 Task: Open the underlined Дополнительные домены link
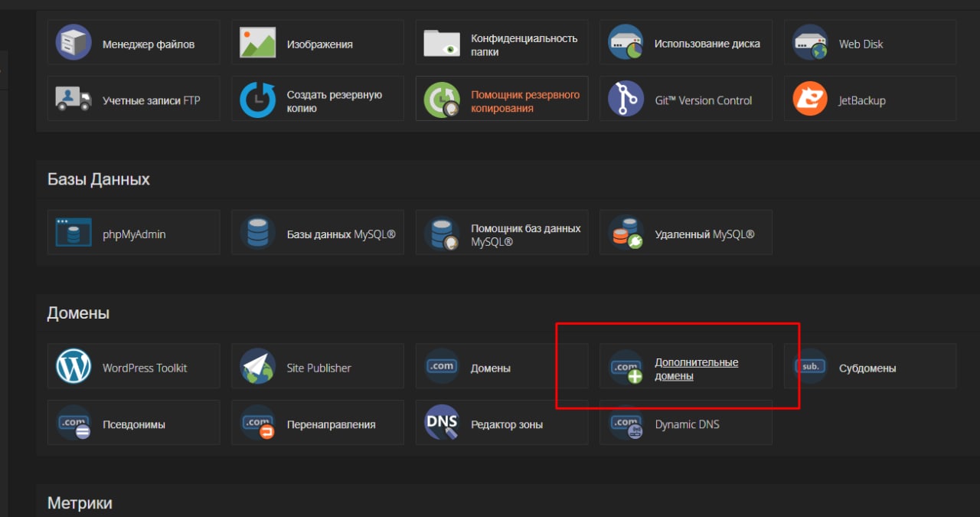pos(697,368)
